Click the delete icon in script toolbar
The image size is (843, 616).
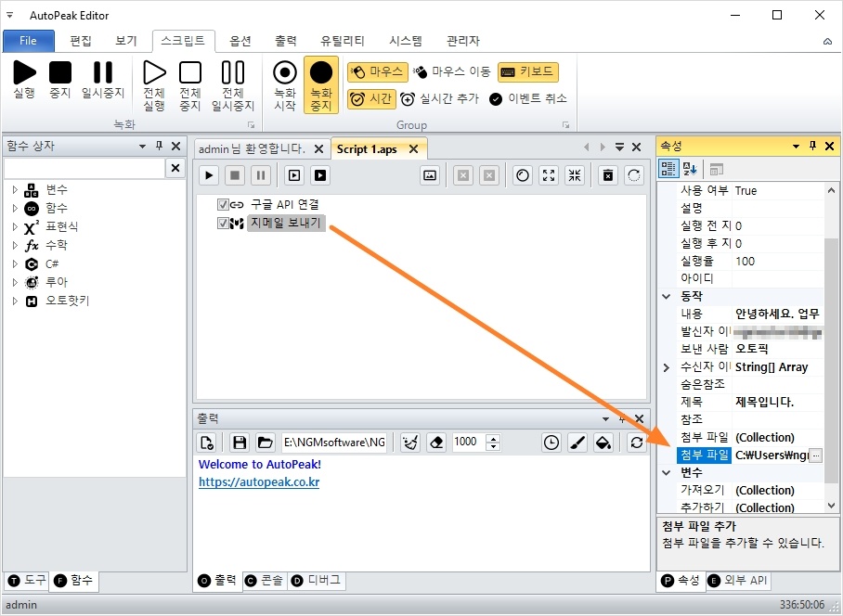click(x=608, y=175)
